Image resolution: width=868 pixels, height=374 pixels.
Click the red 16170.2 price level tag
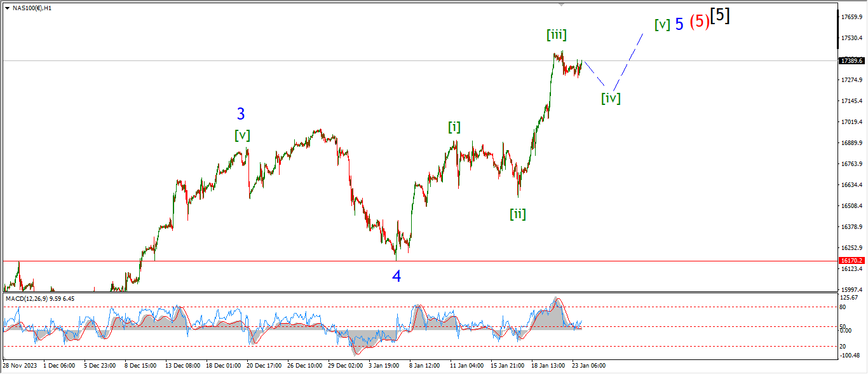[851, 261]
